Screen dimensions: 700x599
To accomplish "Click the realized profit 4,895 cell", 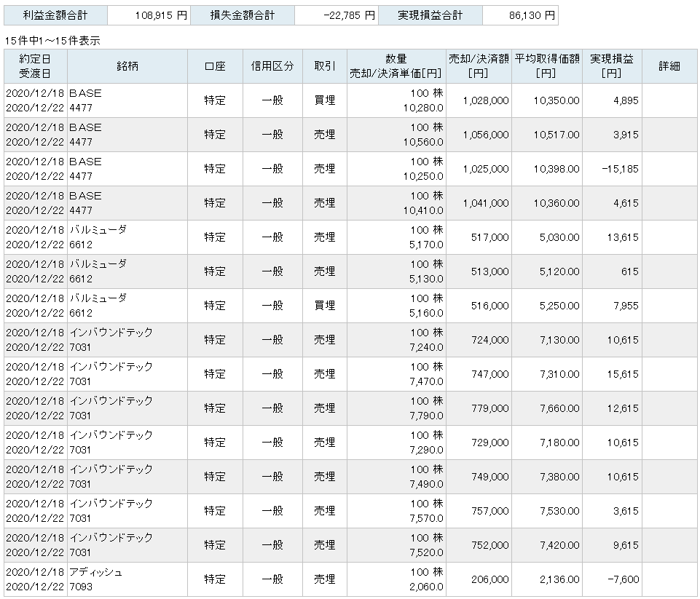I will pyautogui.click(x=612, y=100).
